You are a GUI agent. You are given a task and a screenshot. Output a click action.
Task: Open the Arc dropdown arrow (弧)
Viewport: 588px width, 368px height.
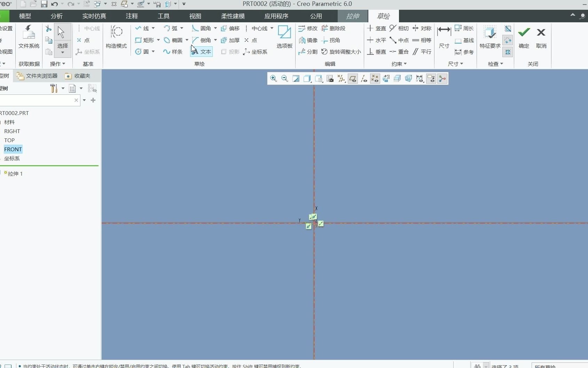point(182,28)
